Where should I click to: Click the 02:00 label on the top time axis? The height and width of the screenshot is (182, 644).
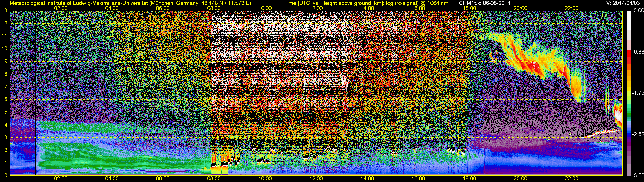coord(61,8)
